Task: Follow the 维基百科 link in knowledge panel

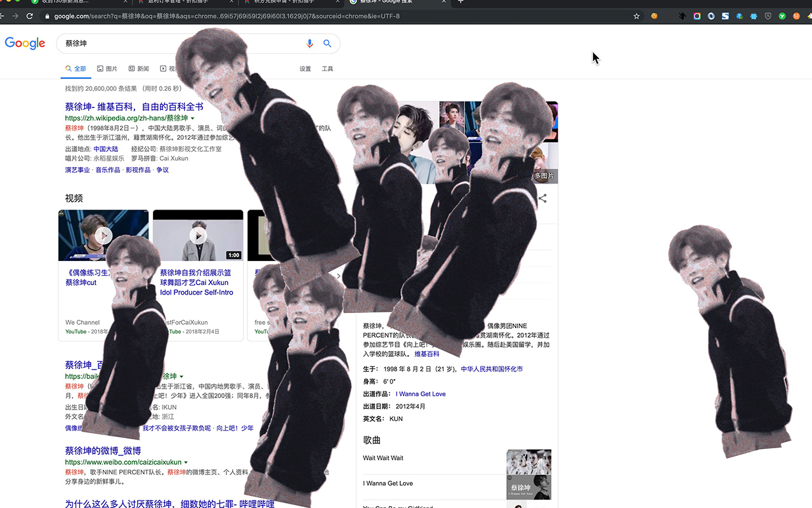Action: pos(427,354)
